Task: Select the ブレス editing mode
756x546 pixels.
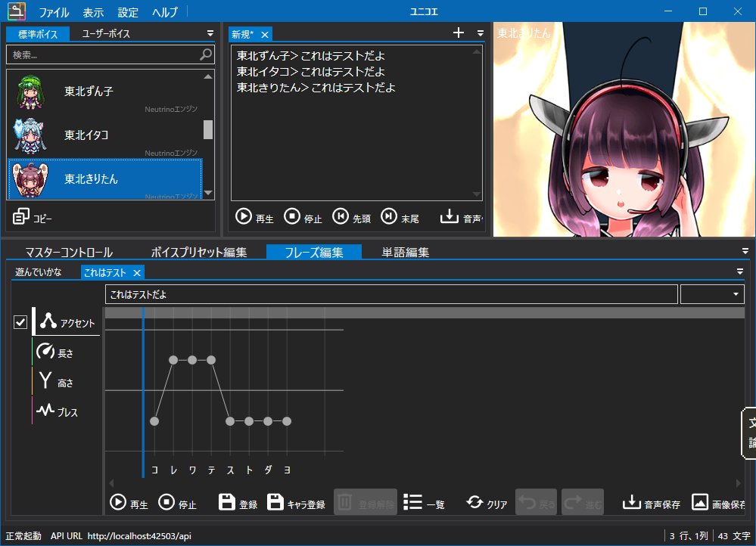Action: [56, 411]
